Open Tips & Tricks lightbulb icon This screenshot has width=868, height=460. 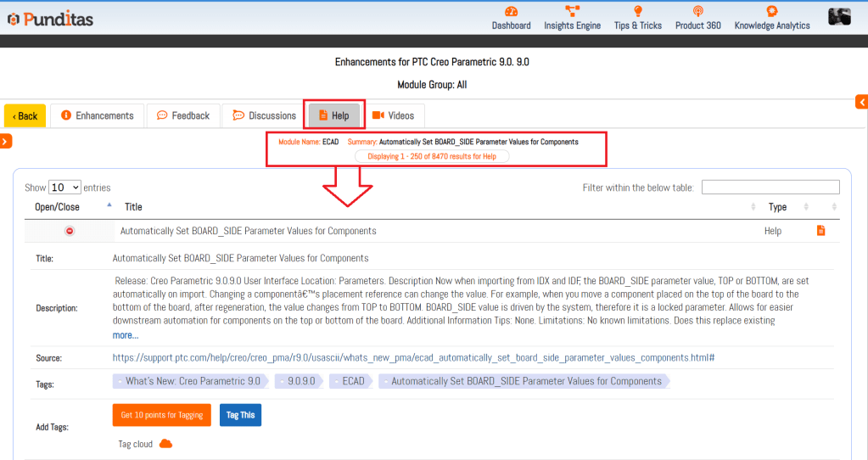point(637,12)
